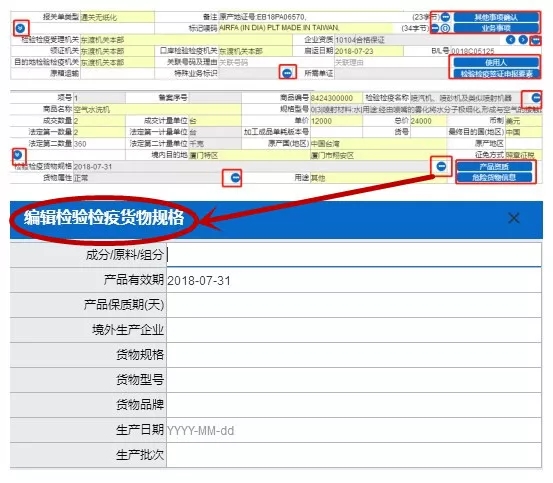Image resolution: width=553 pixels, height=483 pixels.
Task: Go to next 企业资质 record arrow
Action: coord(523,39)
